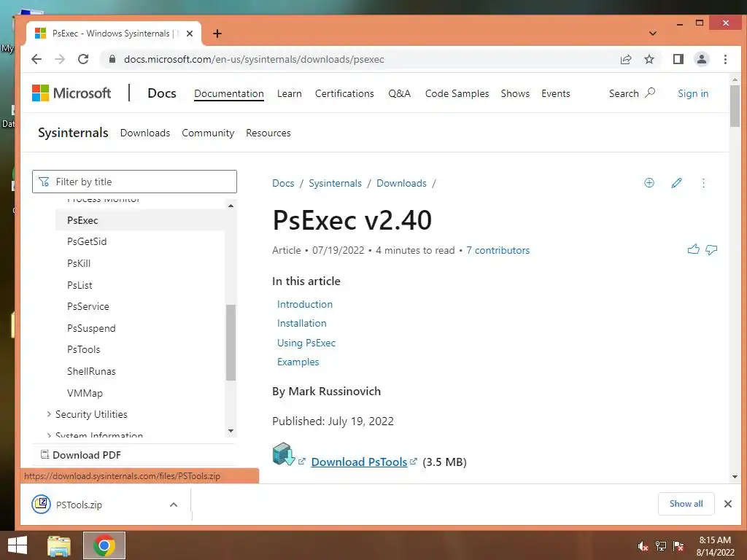This screenshot has width=747, height=560.
Task: Show all downloads
Action: (686, 504)
